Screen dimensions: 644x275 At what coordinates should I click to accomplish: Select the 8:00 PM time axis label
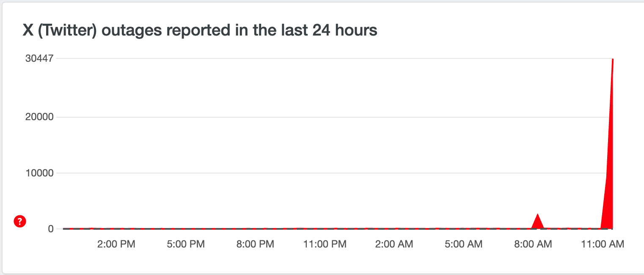click(x=255, y=244)
